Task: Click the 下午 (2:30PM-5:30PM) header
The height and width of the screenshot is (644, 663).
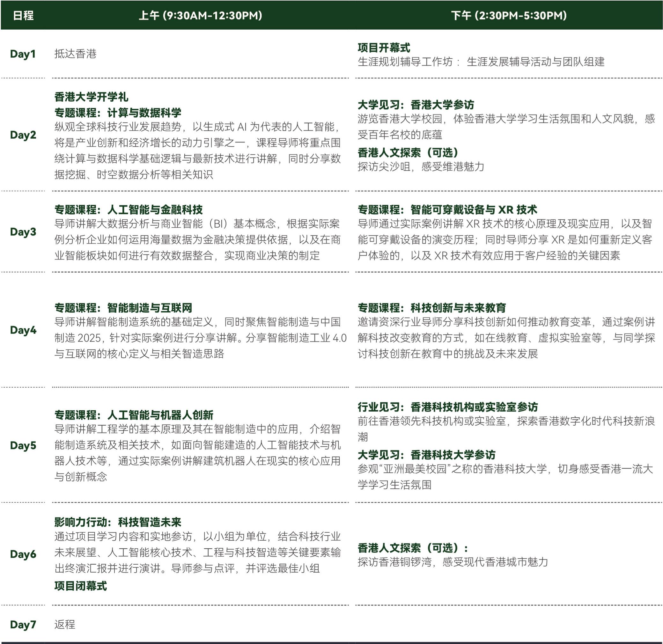Action: pyautogui.click(x=509, y=16)
